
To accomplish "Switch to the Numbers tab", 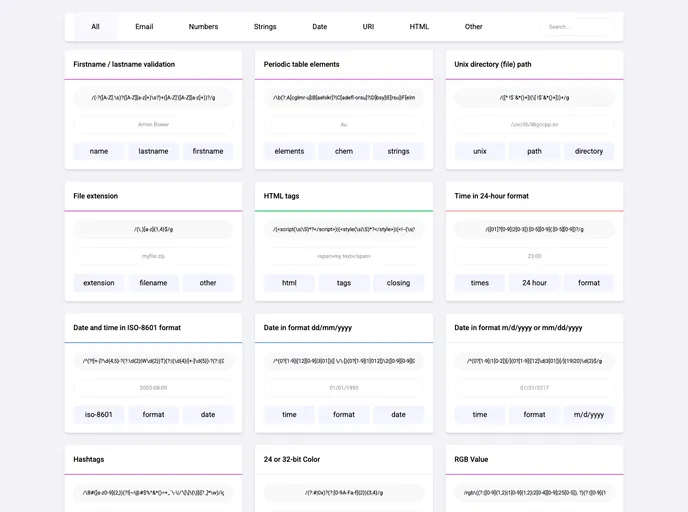I will tap(203, 27).
